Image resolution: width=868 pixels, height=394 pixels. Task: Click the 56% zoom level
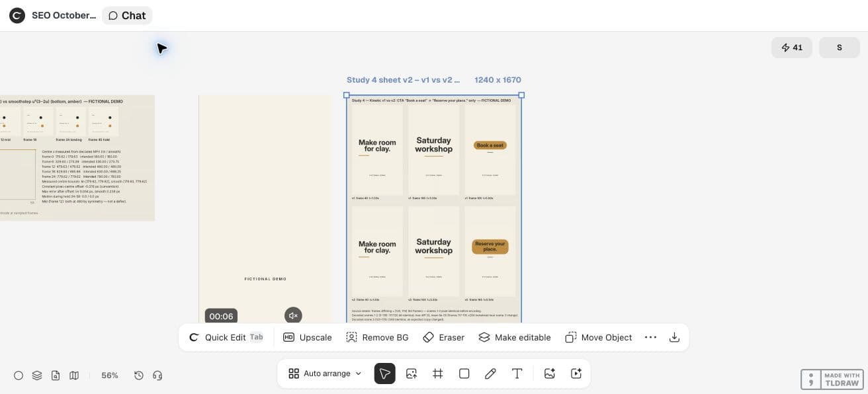point(110,375)
